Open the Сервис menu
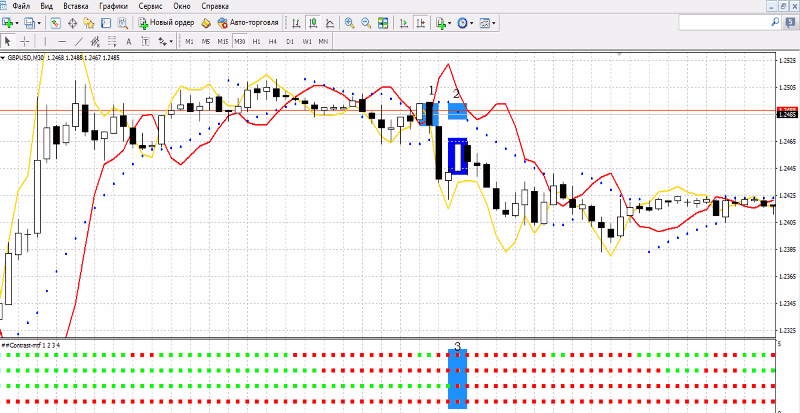Screen dimensions: 800x413 [x=151, y=7]
